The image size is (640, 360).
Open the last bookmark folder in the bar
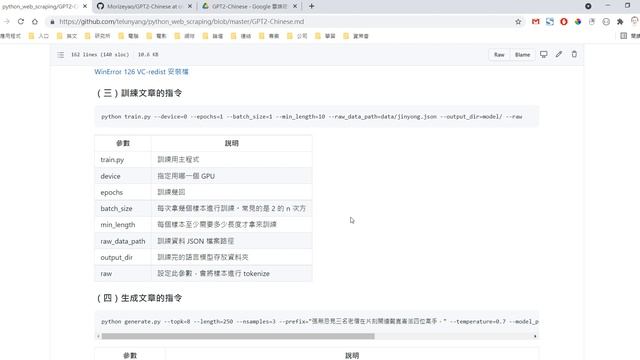pyautogui.click(x=356, y=36)
